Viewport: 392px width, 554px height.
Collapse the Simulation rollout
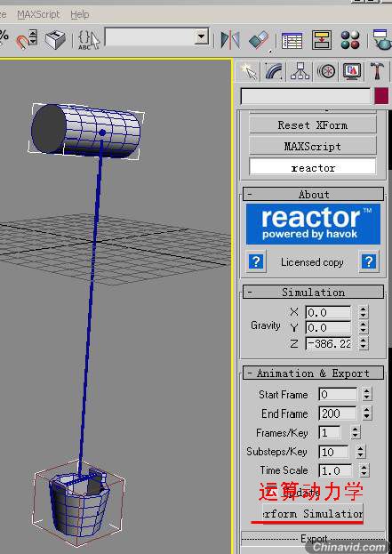click(313, 293)
